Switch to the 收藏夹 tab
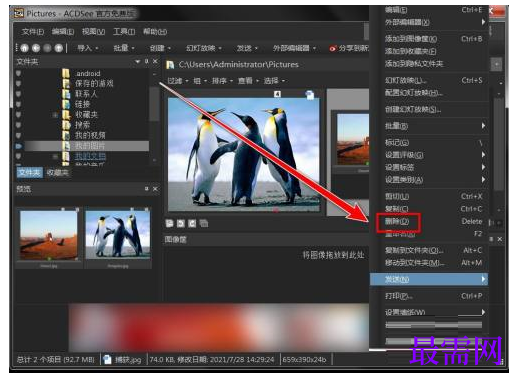 [58, 172]
